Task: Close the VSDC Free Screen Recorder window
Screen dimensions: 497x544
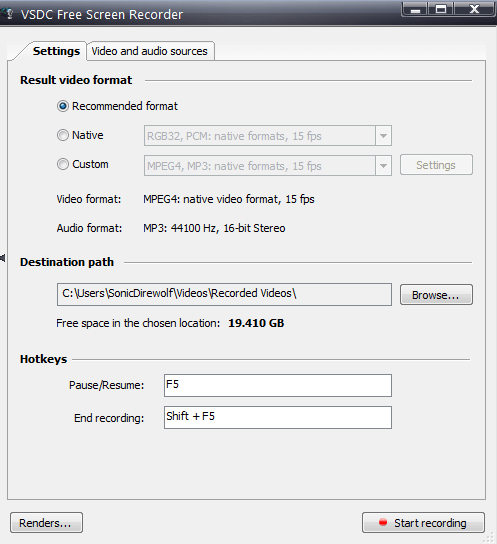Action: click(474, 9)
